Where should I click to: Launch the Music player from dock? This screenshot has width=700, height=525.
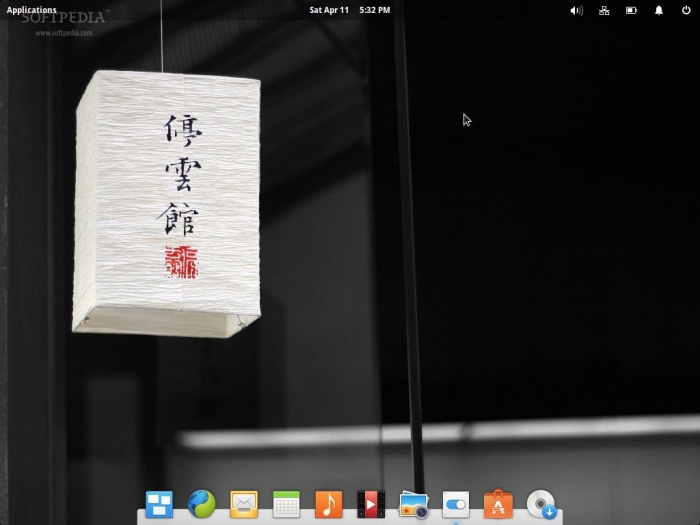328,504
